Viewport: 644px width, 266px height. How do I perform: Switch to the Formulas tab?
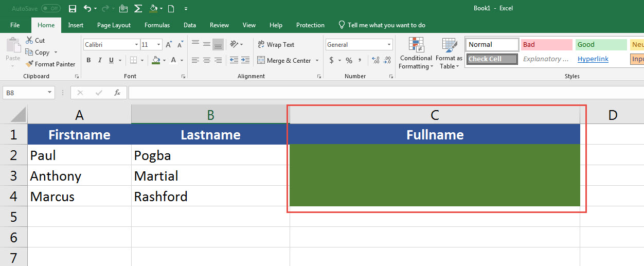click(x=157, y=25)
